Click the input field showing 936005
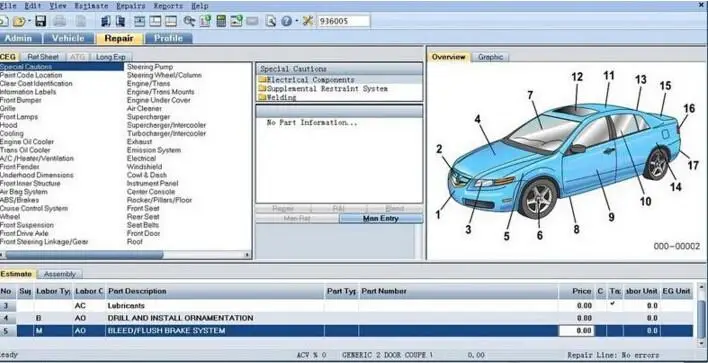The height and width of the screenshot is (363, 708). pyautogui.click(x=344, y=21)
